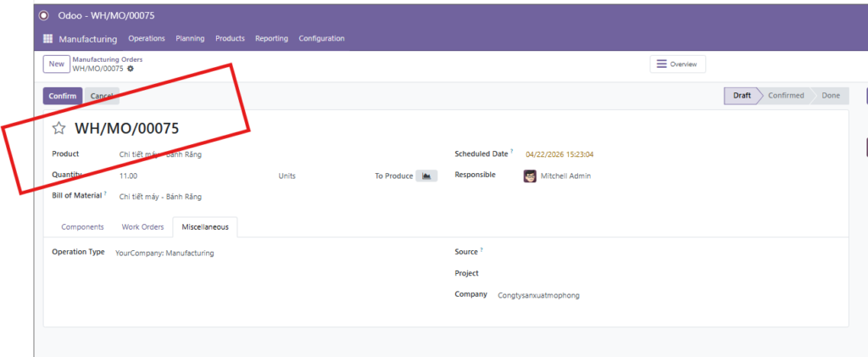Select the Confirmed stage in status bar

tap(785, 96)
